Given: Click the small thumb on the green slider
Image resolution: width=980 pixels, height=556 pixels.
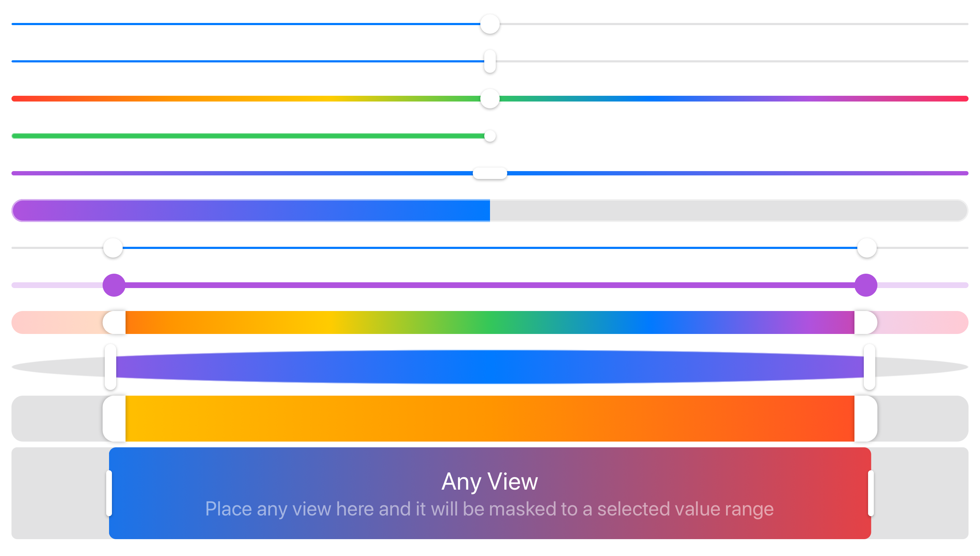Looking at the screenshot, I should (490, 136).
